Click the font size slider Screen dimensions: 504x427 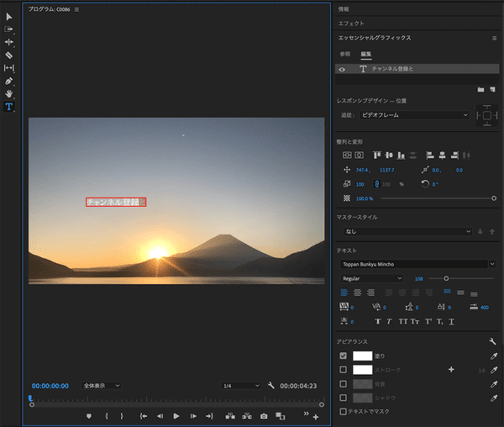pos(446,279)
